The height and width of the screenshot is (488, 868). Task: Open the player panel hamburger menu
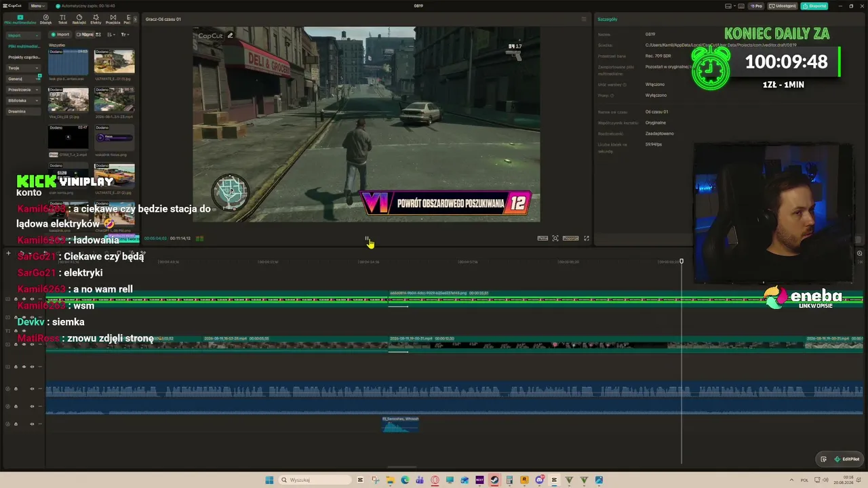point(583,19)
